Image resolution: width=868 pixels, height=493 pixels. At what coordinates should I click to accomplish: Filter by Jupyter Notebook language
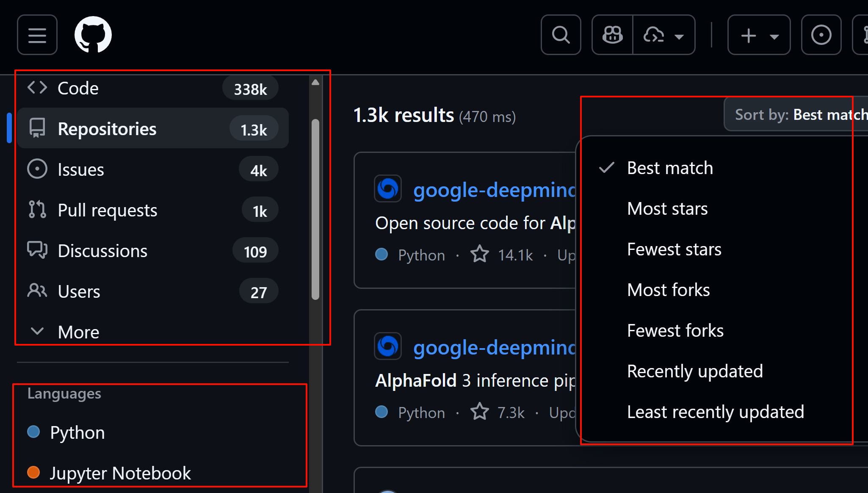[x=120, y=473]
